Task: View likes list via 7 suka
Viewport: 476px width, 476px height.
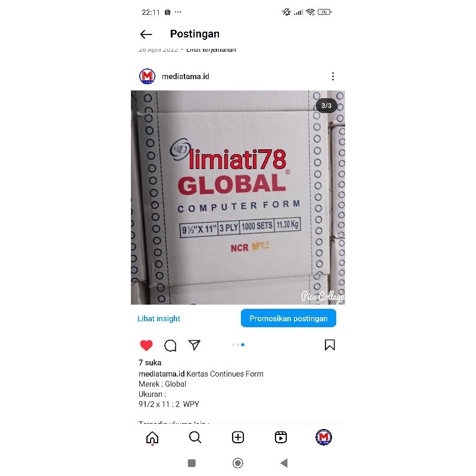Action: [150, 362]
